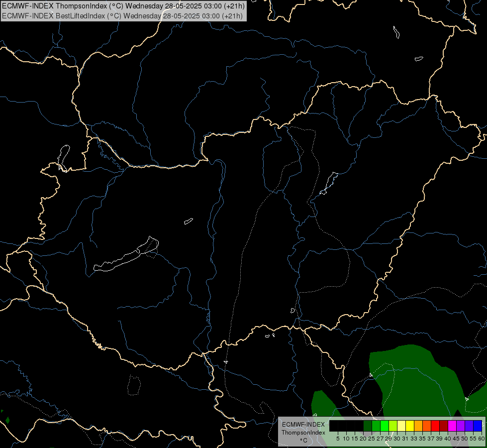Click the legend tick value '20'

(x=363, y=439)
